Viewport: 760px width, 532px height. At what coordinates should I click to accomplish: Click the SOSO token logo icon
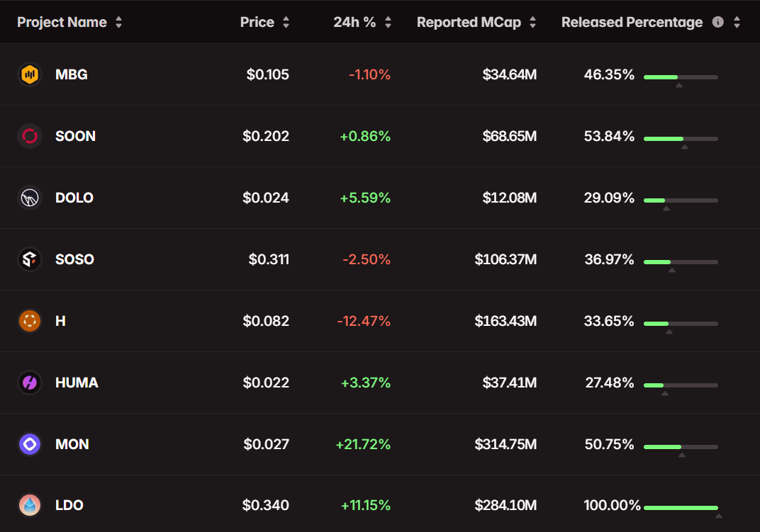[x=30, y=259]
